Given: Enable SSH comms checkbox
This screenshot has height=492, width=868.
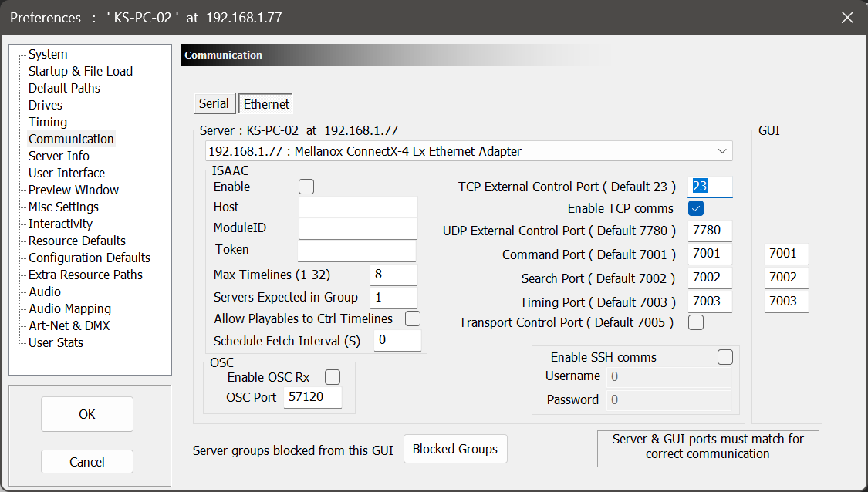Looking at the screenshot, I should (724, 357).
